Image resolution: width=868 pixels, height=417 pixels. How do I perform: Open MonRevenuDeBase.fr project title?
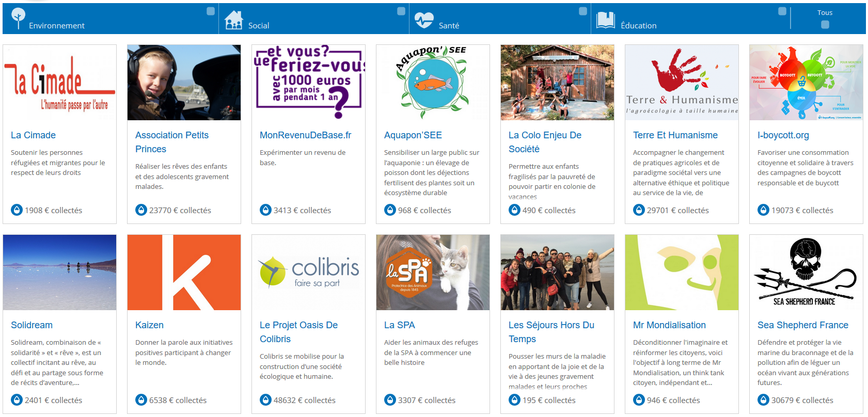(305, 135)
